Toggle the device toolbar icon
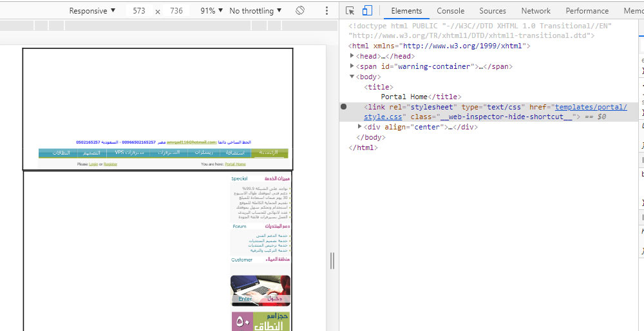This screenshot has width=644, height=331. [367, 11]
